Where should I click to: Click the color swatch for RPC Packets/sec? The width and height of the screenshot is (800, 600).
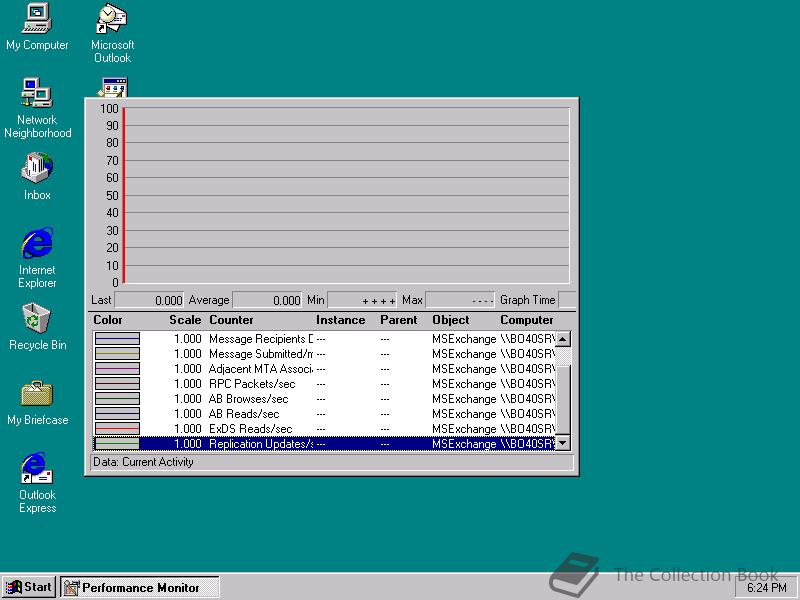(x=117, y=384)
